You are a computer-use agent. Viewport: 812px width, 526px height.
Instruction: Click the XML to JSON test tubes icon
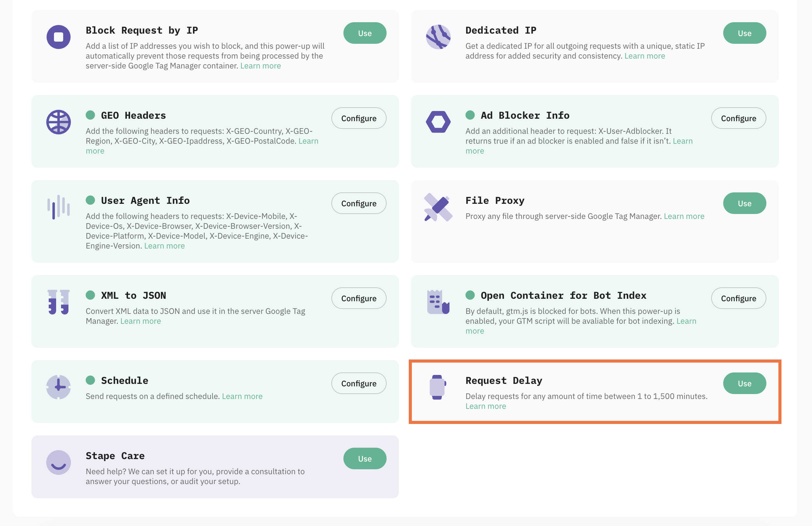58,302
